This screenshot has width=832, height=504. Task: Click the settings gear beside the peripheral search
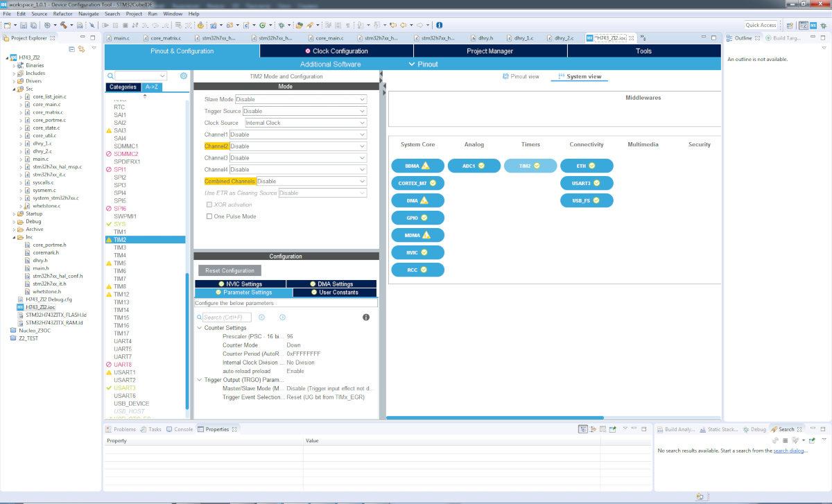pos(184,76)
